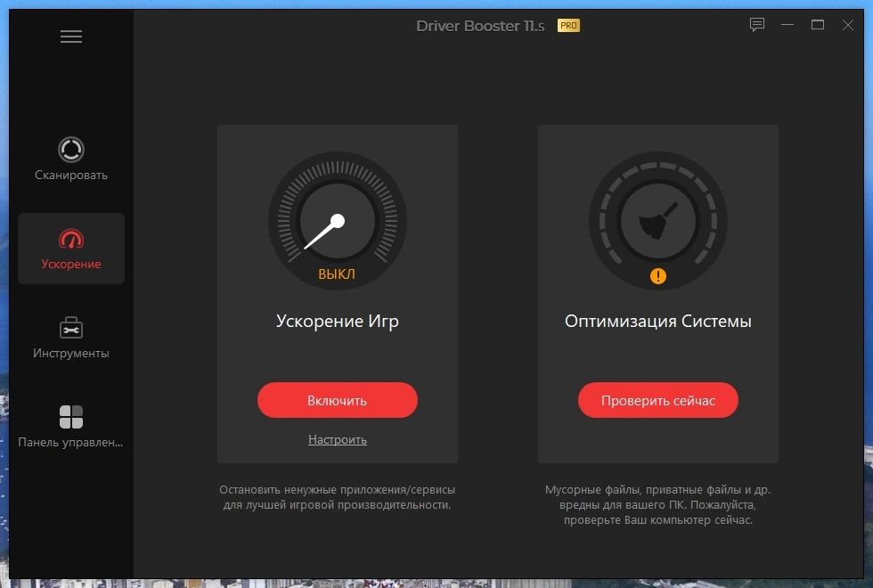The height and width of the screenshot is (588, 873).
Task: Click the Включить button
Action: click(338, 400)
